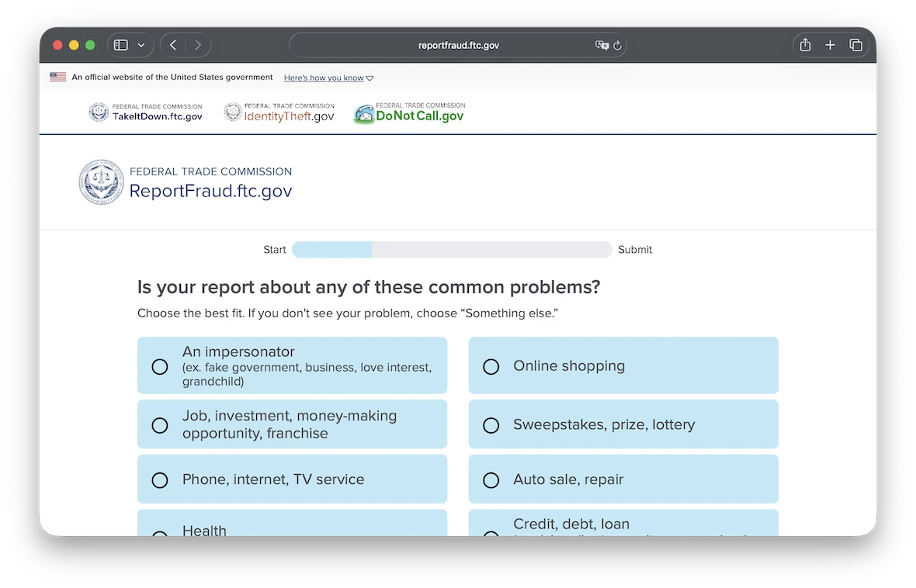Minimize the window with yellow button
The width and height of the screenshot is (916, 588).
(x=74, y=45)
